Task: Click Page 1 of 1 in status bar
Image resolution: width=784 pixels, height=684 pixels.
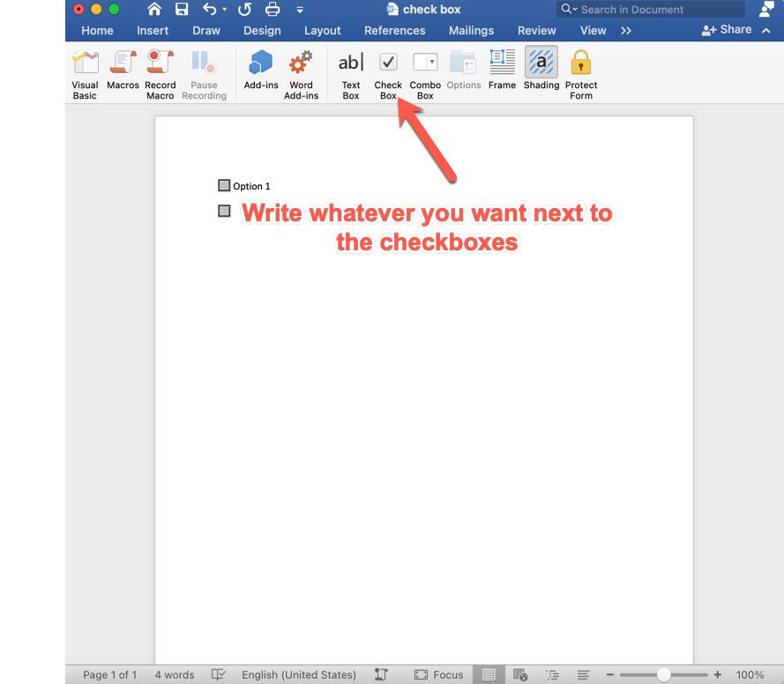Action: point(109,674)
